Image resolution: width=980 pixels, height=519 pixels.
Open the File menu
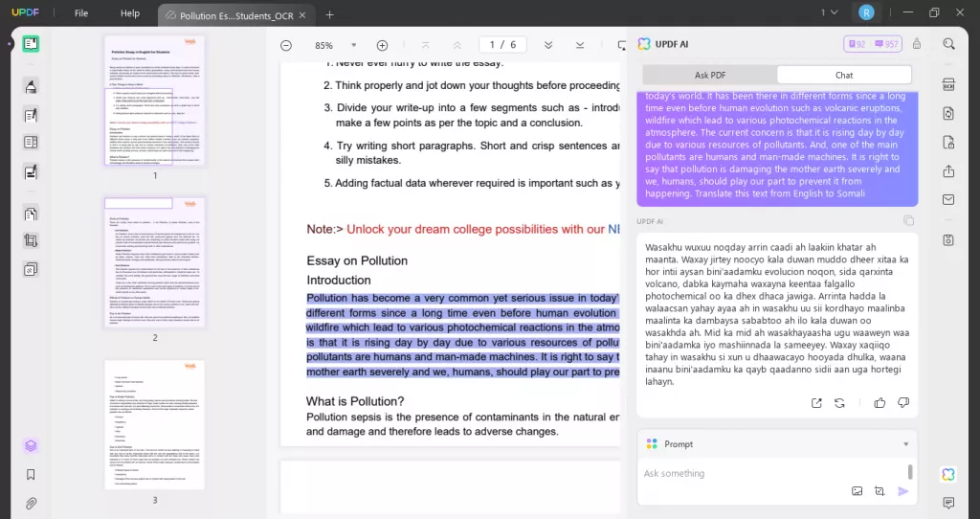point(81,13)
